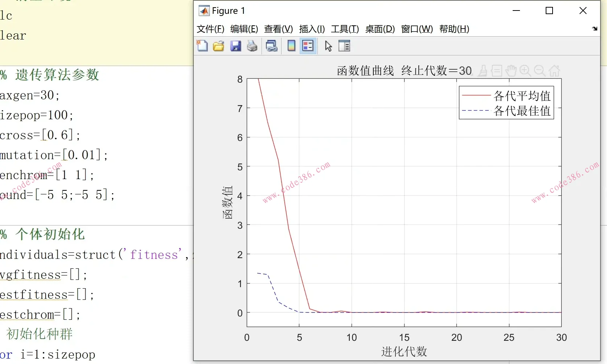Click the New Figure toolbar icon
This screenshot has height=364, width=607.
click(x=202, y=46)
